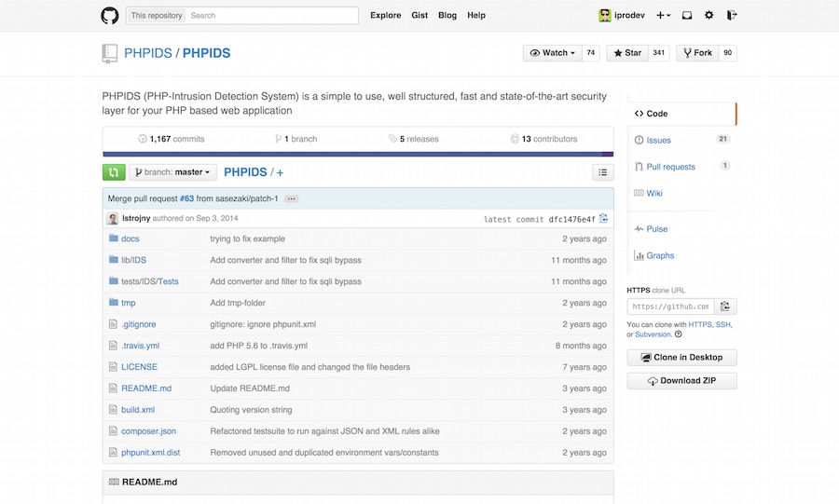View the 90 forks count
The height and width of the screenshot is (504, 839).
(728, 53)
